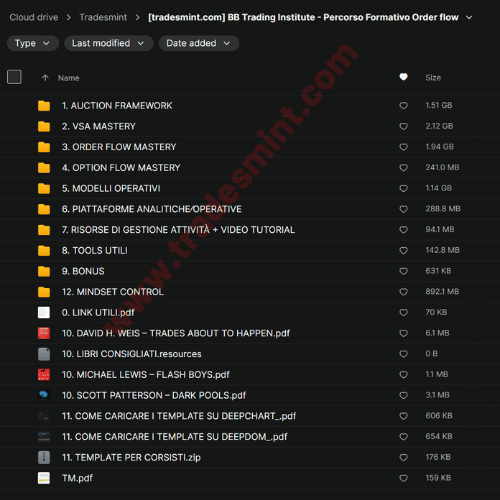Favourite the FLASH BOYS.pdf file
Image resolution: width=500 pixels, height=500 pixels.
[x=403, y=375]
